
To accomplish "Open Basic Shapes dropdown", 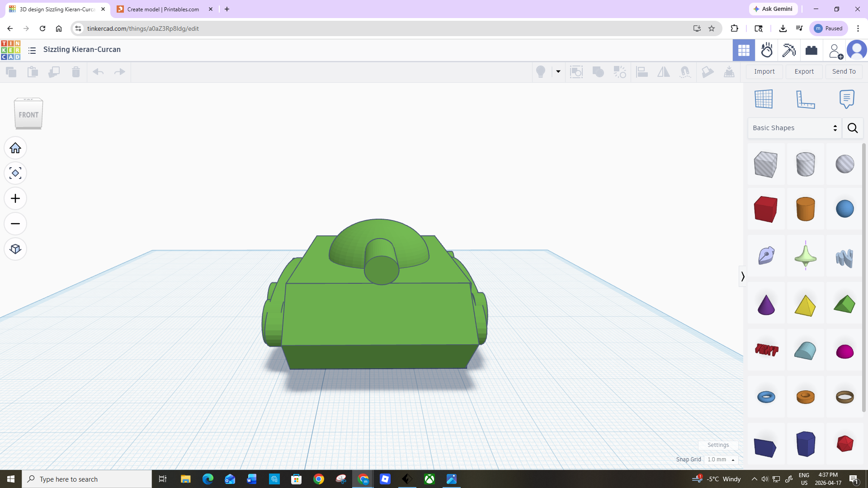I will pos(795,128).
